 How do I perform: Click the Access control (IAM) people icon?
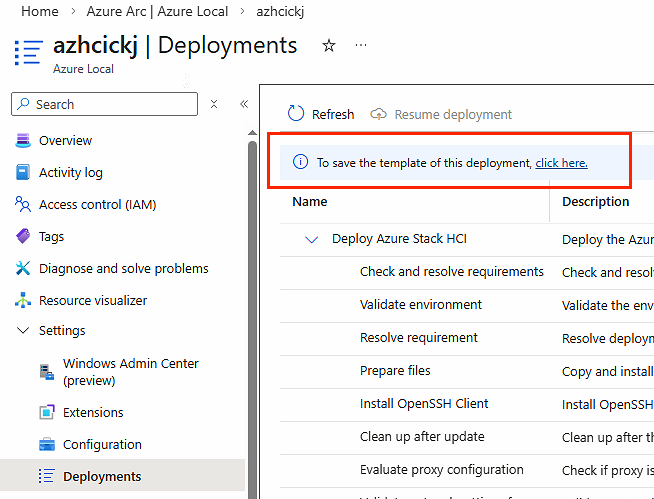click(x=23, y=205)
